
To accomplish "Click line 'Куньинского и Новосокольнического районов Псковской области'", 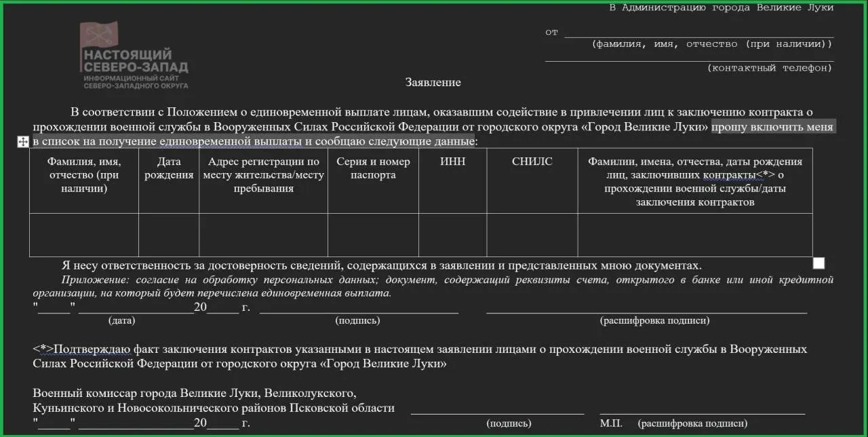I will tap(214, 408).
